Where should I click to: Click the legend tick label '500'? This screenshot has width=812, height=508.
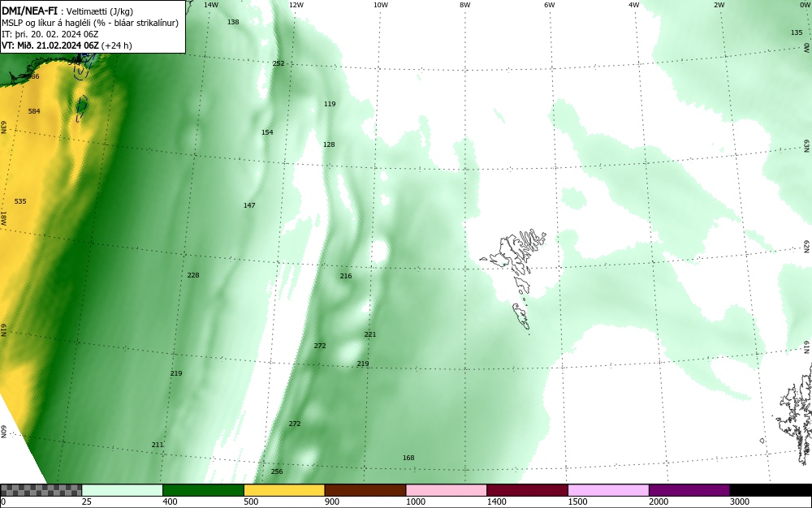(x=251, y=502)
